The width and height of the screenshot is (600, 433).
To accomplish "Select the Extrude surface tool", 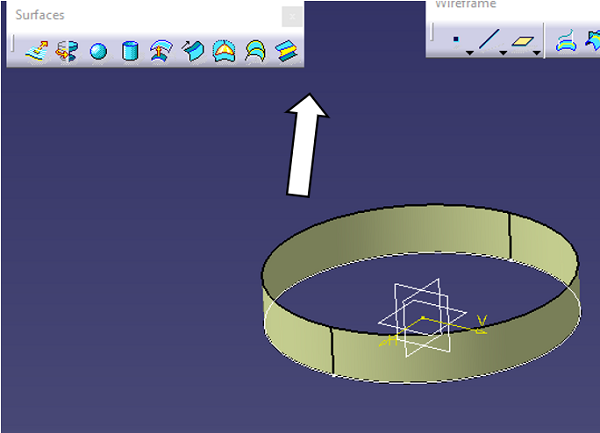I will [37, 51].
